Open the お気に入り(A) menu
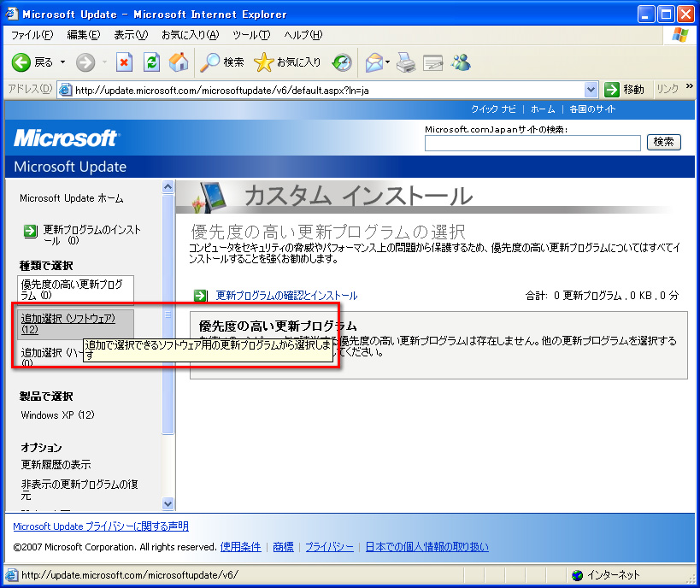700x588 pixels. [x=191, y=35]
